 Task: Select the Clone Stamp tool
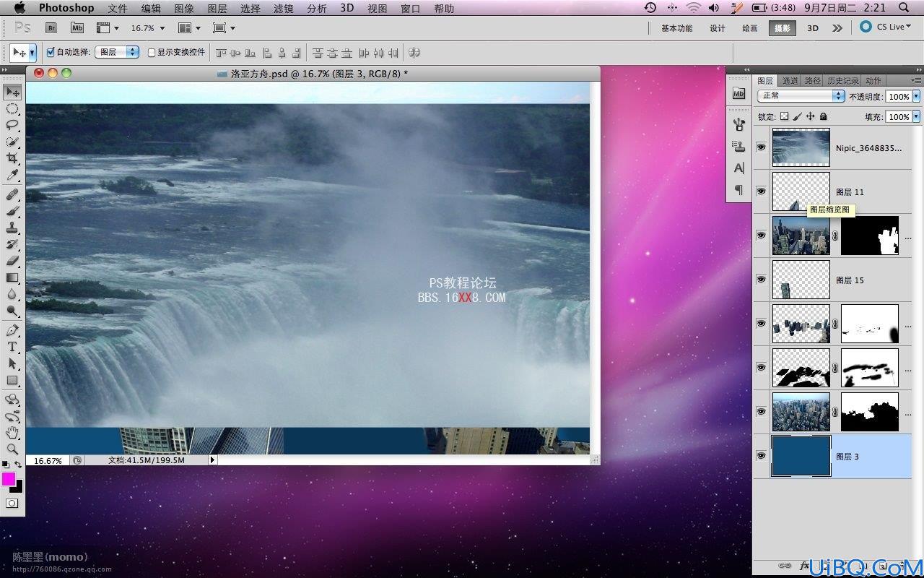[x=12, y=228]
